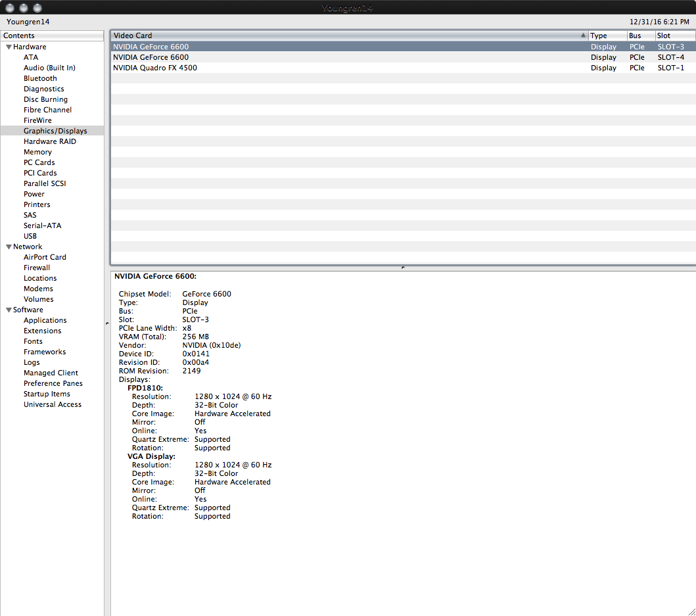Click the Network category label

(28, 247)
